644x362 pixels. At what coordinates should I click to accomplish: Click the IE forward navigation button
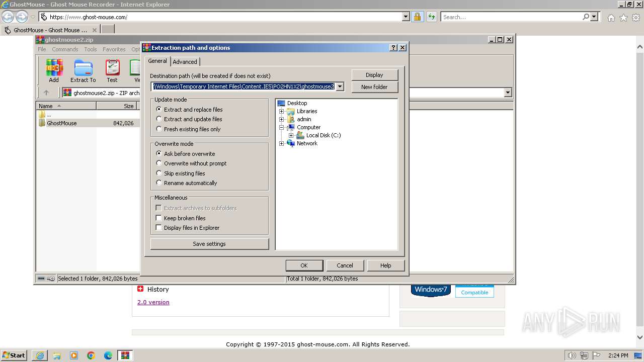(22, 17)
